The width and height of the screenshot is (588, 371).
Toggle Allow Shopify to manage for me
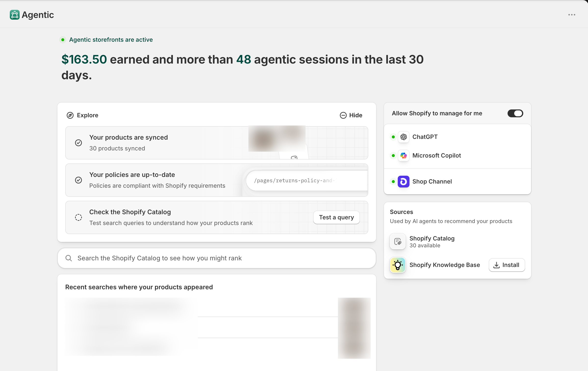515,113
